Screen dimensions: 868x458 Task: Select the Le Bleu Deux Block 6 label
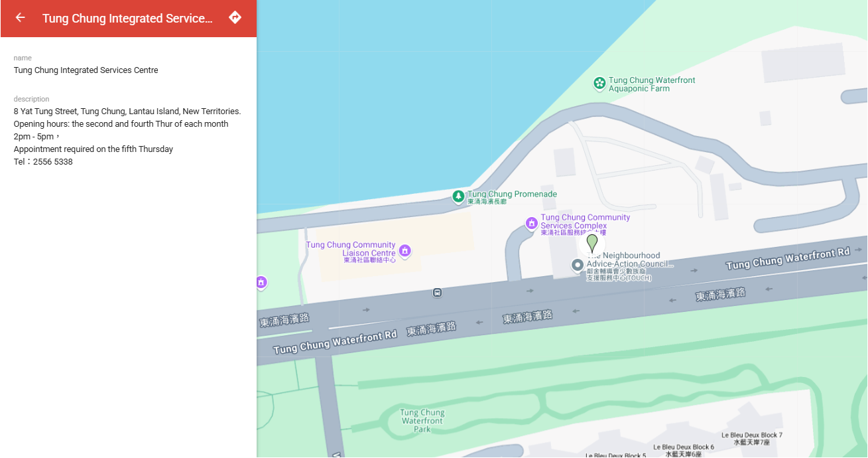[x=684, y=450]
